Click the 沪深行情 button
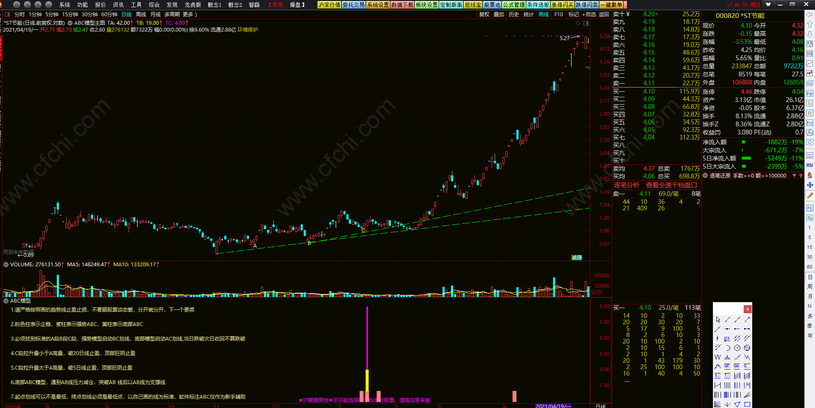 click(329, 5)
